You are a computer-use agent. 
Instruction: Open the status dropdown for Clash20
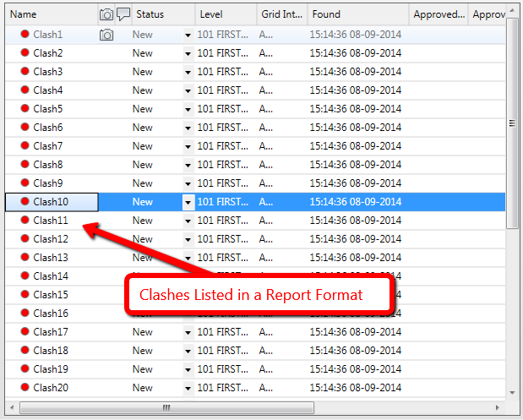pyautogui.click(x=188, y=388)
